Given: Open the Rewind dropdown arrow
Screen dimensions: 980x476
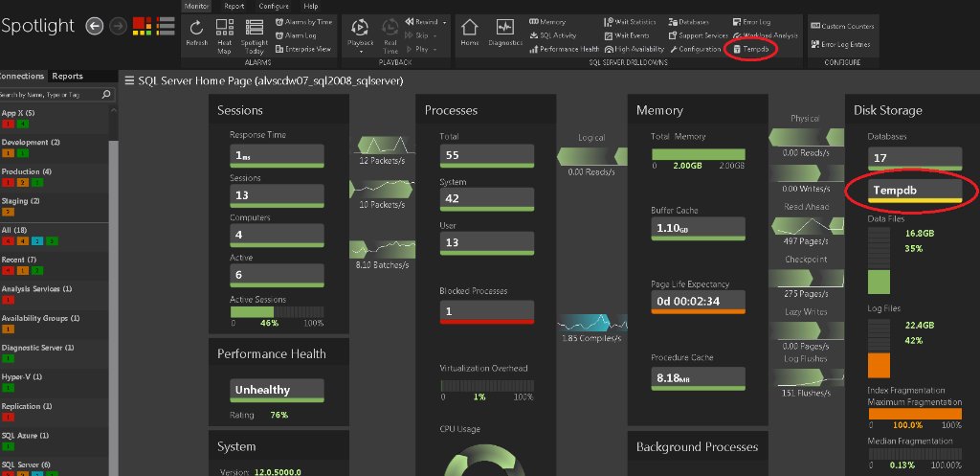Looking at the screenshot, I should tap(445, 23).
